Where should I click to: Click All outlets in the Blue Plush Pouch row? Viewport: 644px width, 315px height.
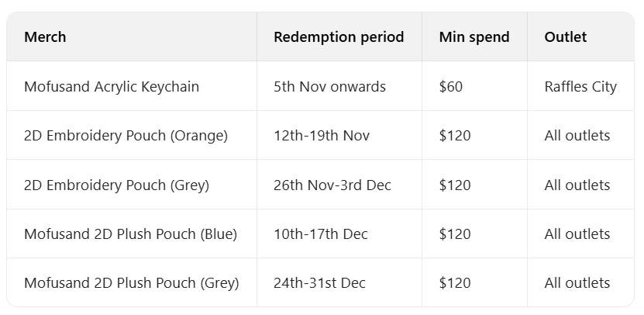click(x=577, y=234)
